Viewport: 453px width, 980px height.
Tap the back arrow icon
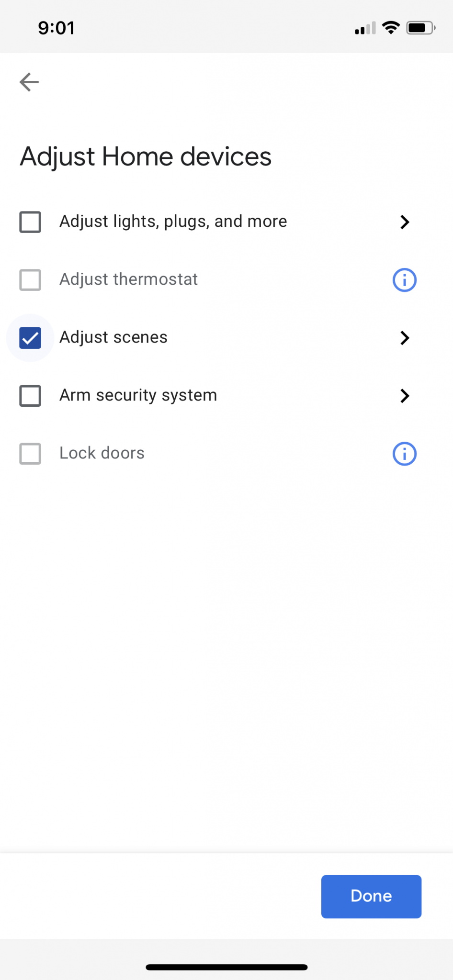(x=29, y=82)
